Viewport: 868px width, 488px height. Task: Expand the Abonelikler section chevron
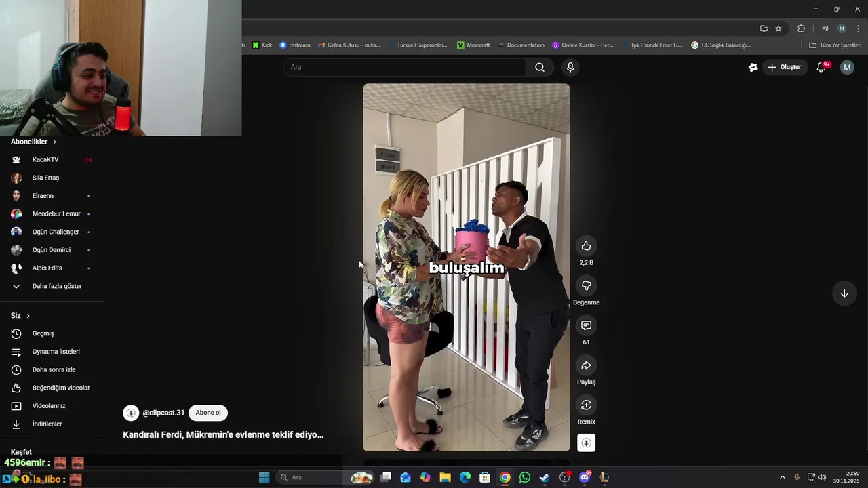point(55,142)
